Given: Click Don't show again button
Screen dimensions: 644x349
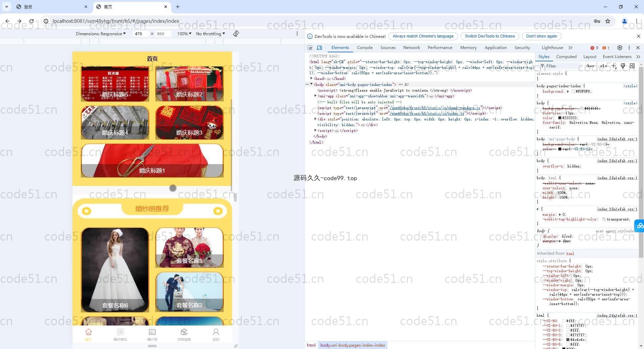Looking at the screenshot, I should (x=541, y=36).
